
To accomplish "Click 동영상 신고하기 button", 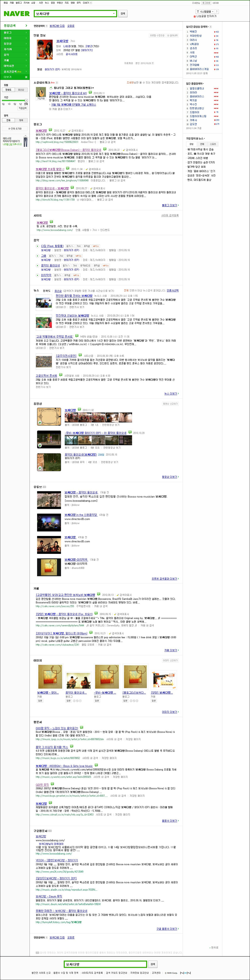I will [x=170, y=404].
